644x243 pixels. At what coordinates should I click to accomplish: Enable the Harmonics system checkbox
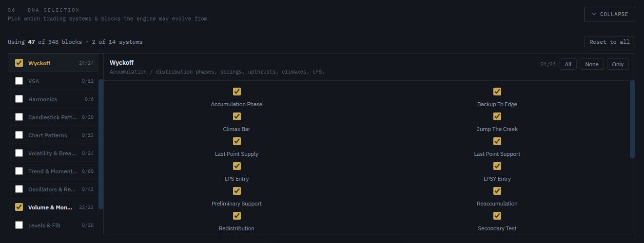pos(19,99)
